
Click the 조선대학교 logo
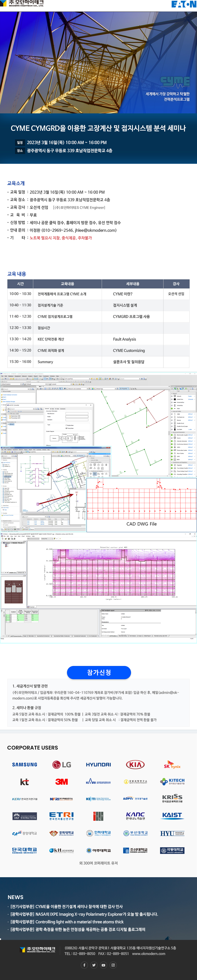coord(135,850)
